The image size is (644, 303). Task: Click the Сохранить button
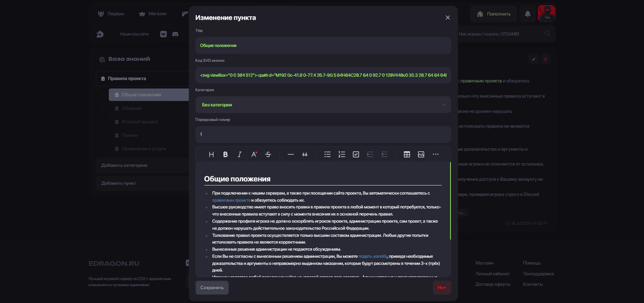click(212, 288)
